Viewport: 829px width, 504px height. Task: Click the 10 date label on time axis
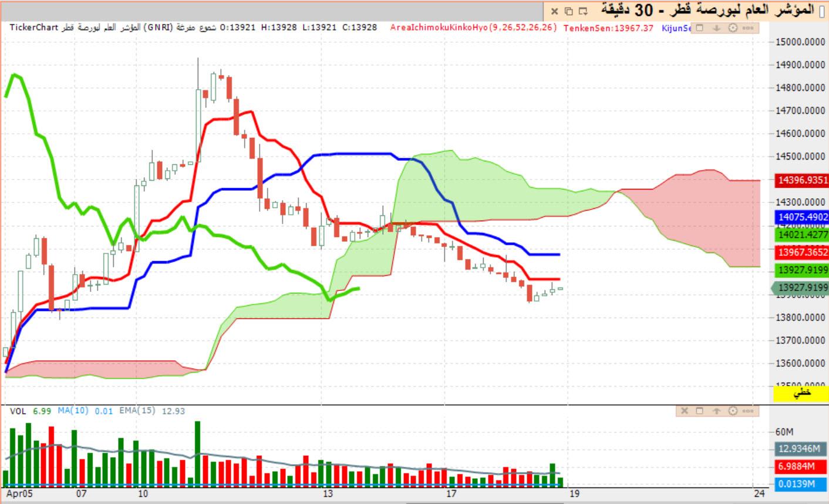(x=143, y=494)
